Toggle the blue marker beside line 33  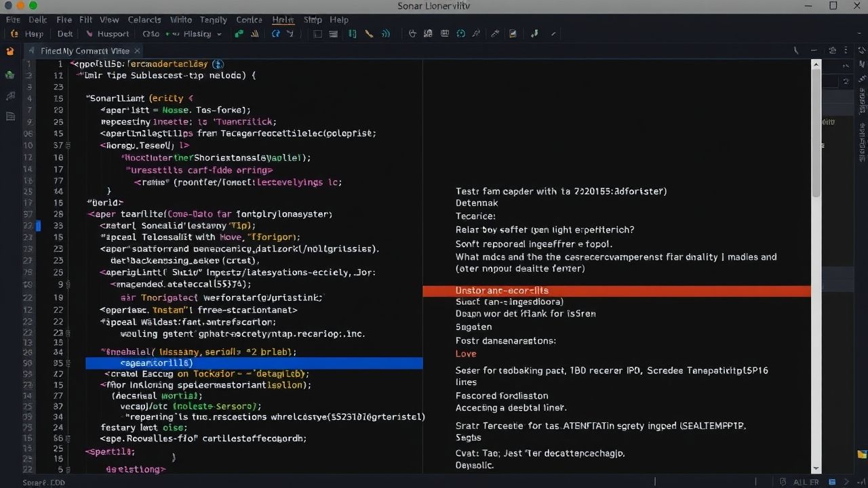coord(38,226)
